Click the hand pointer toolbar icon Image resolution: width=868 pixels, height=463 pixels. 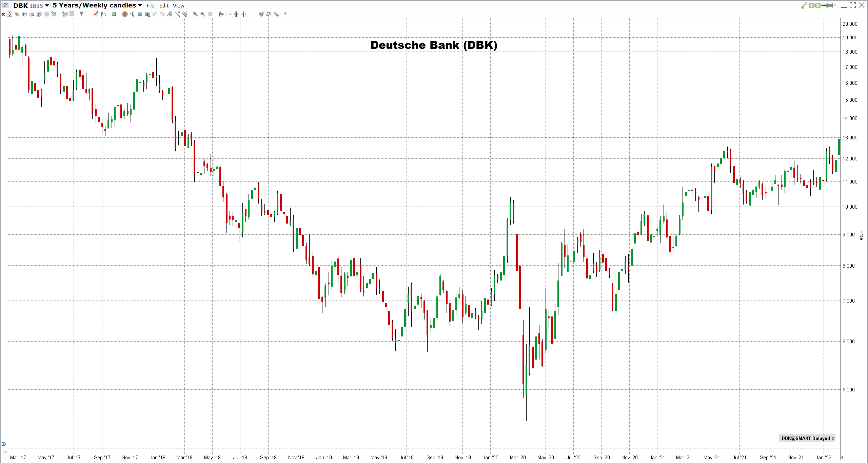point(17,14)
